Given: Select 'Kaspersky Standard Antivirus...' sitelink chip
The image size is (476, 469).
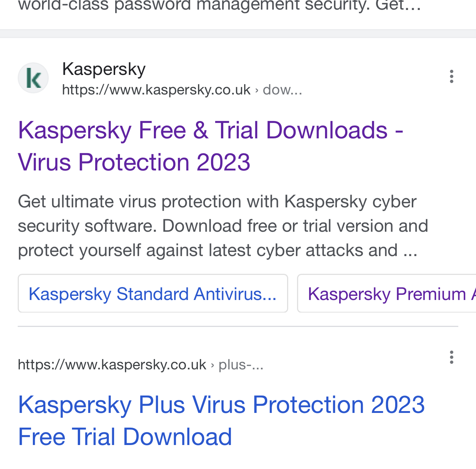Looking at the screenshot, I should (153, 294).
